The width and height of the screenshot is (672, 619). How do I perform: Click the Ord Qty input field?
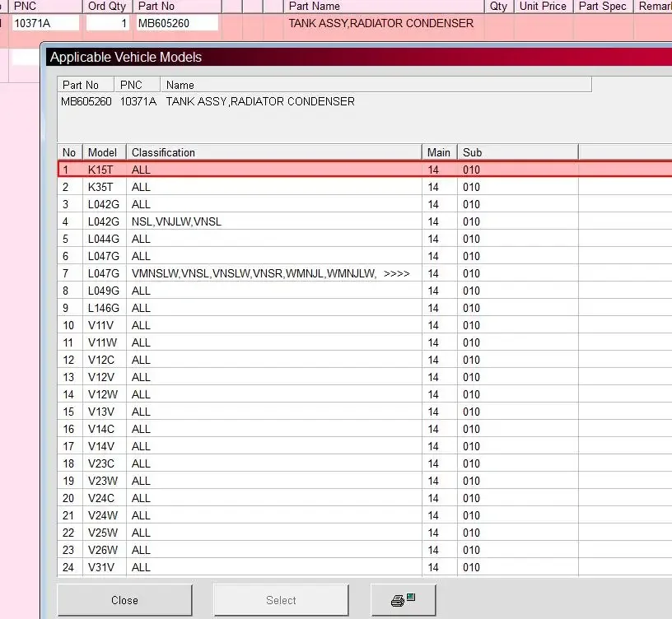108,23
